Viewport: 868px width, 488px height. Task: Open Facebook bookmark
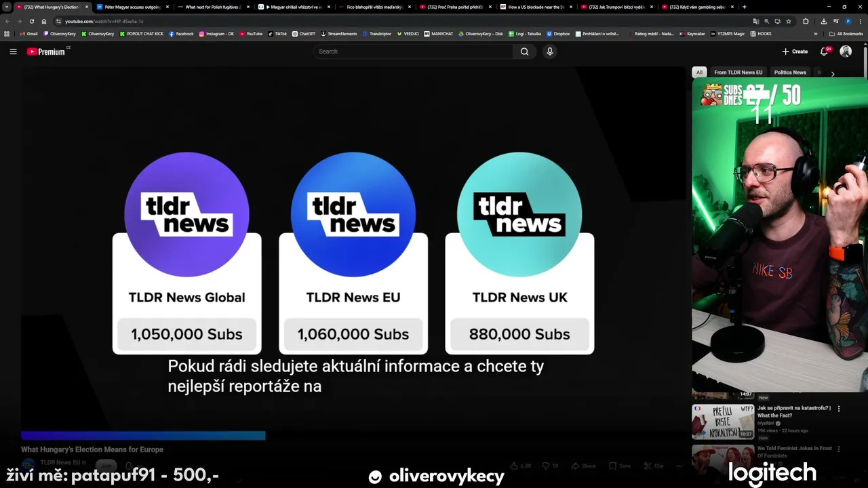tap(181, 33)
